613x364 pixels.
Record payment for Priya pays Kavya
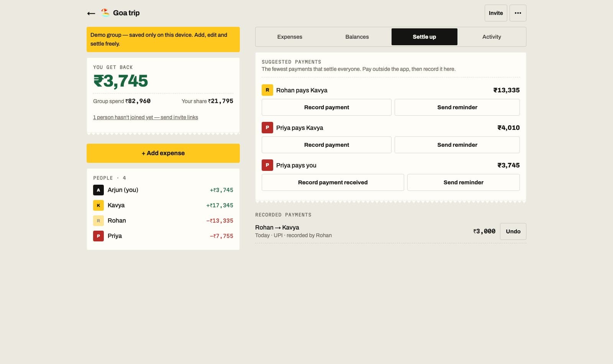pyautogui.click(x=326, y=145)
